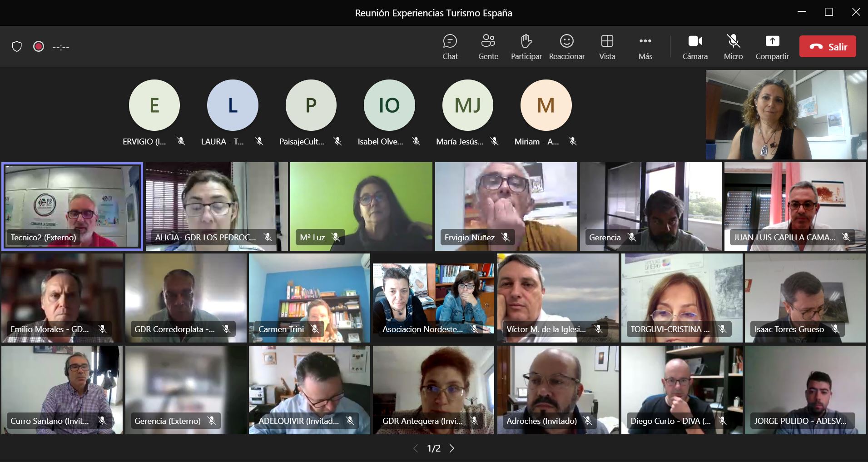Click the Participar raise hand icon
Screen dimensions: 868x462
526,41
